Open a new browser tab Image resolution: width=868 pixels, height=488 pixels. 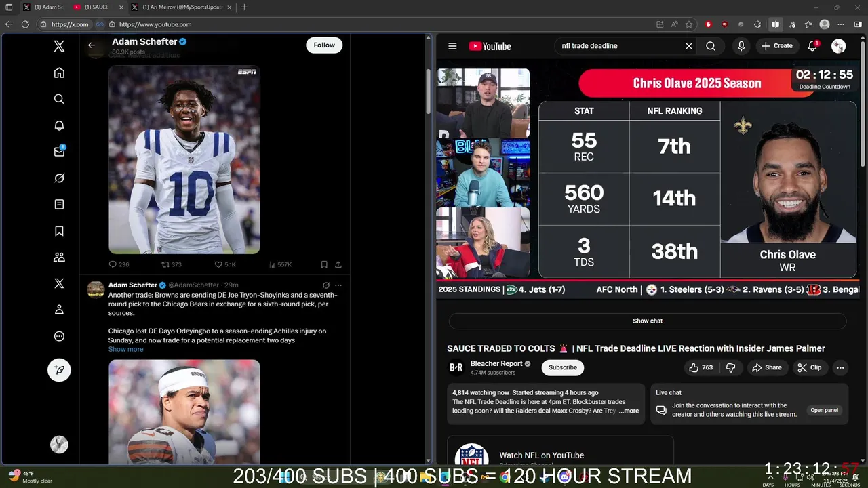[244, 7]
